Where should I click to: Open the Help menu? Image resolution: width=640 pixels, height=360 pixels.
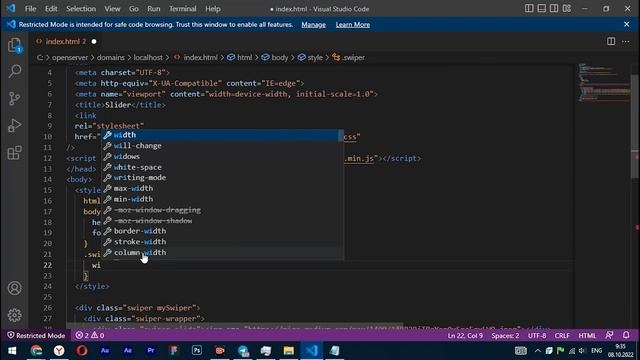coord(213,9)
